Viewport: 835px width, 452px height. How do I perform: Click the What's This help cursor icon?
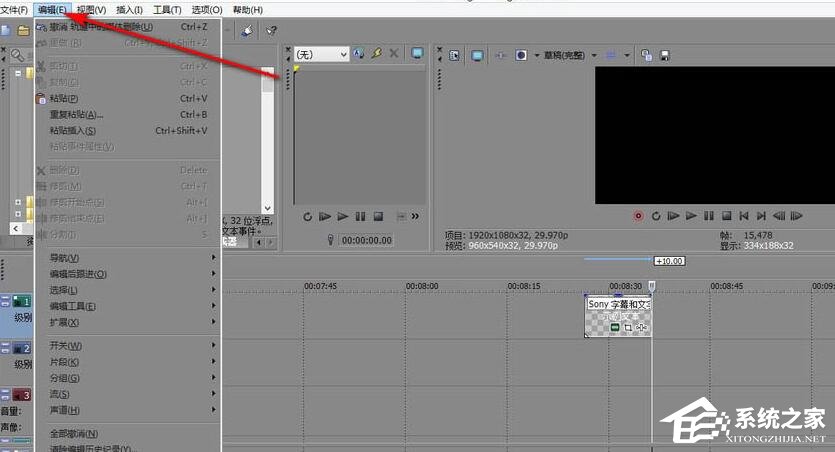tap(271, 31)
